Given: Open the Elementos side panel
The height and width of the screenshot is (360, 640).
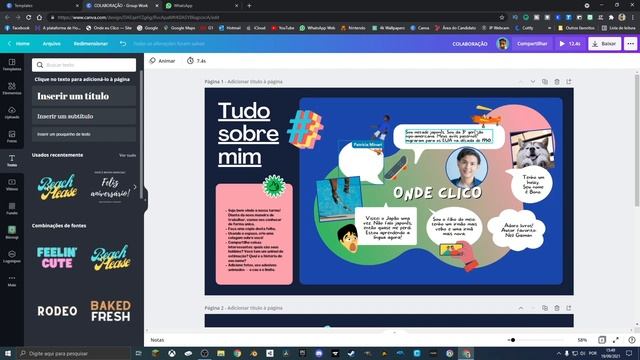Looking at the screenshot, I should (12, 88).
